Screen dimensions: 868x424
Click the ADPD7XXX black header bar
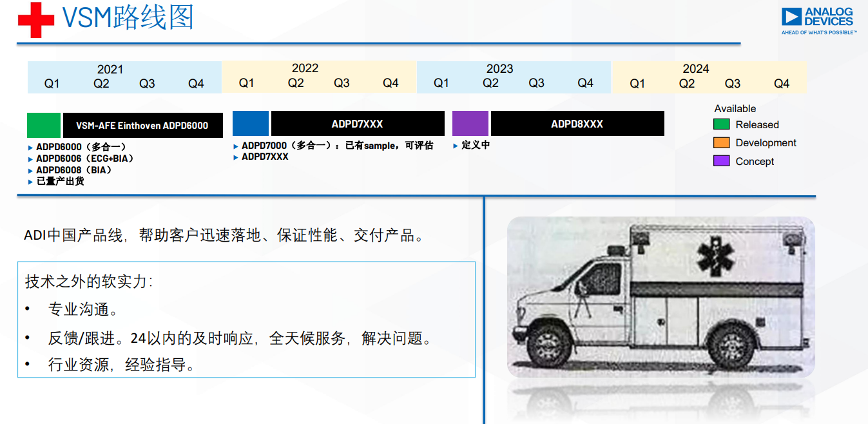click(358, 123)
